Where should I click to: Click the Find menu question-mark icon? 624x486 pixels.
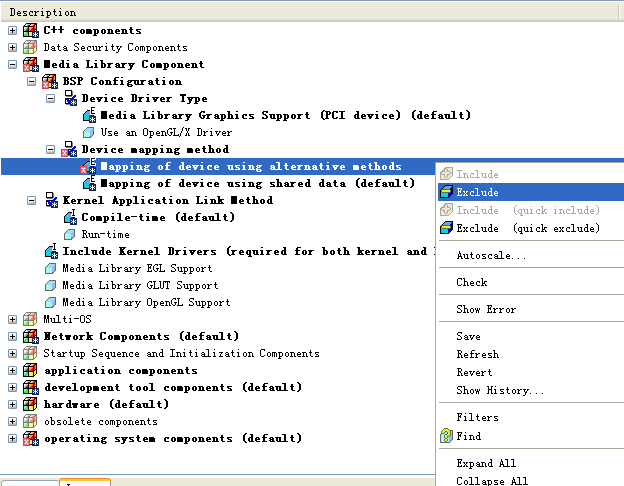pos(446,436)
